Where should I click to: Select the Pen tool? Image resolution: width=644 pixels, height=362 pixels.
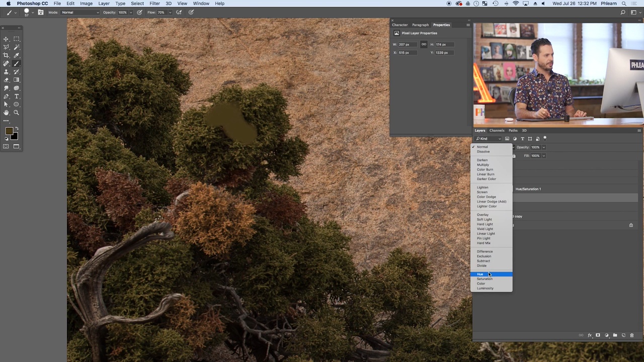point(6,97)
